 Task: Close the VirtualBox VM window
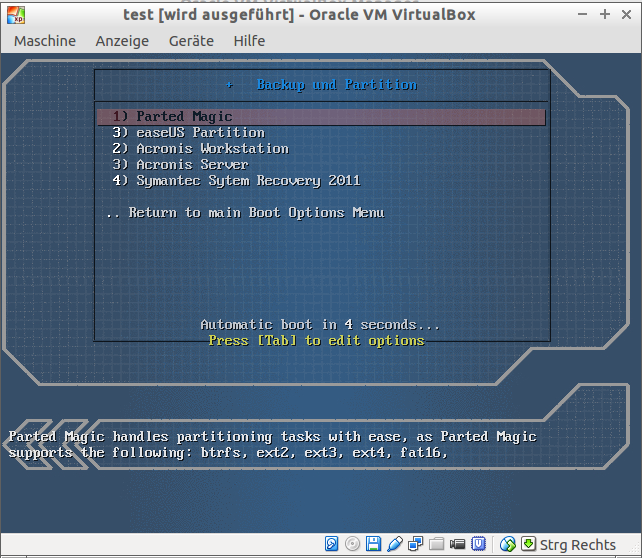(x=626, y=15)
